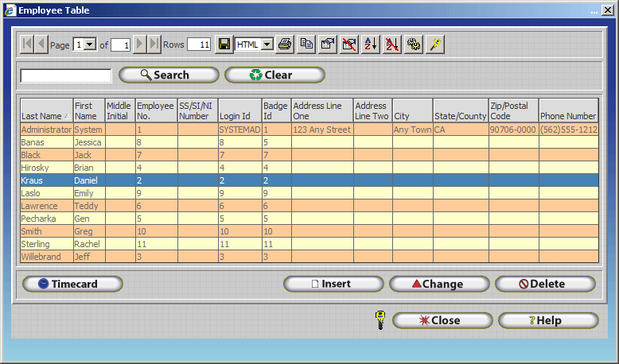The image size is (619, 364).
Task: Click the save/export floppy disk icon
Action: point(225,45)
